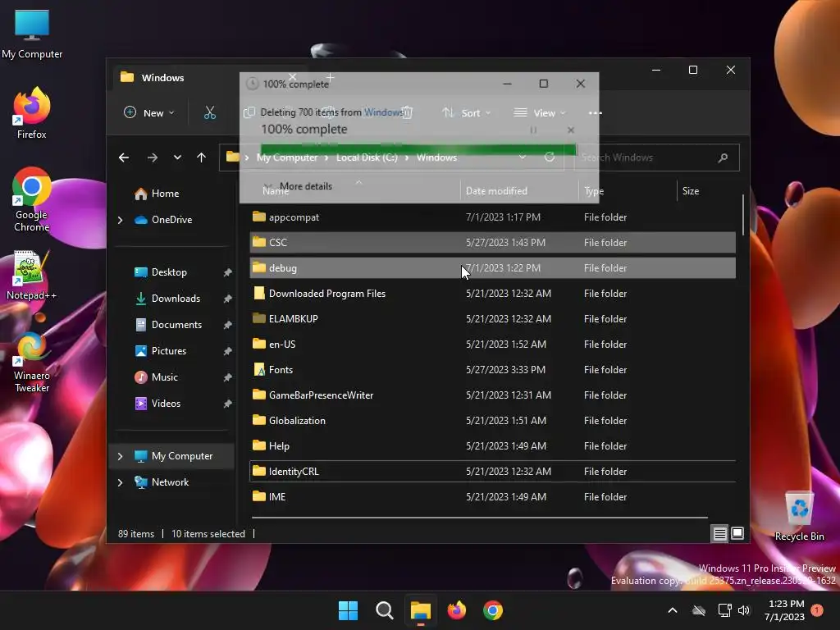
Task: Open the View dropdown menu
Action: pyautogui.click(x=539, y=112)
